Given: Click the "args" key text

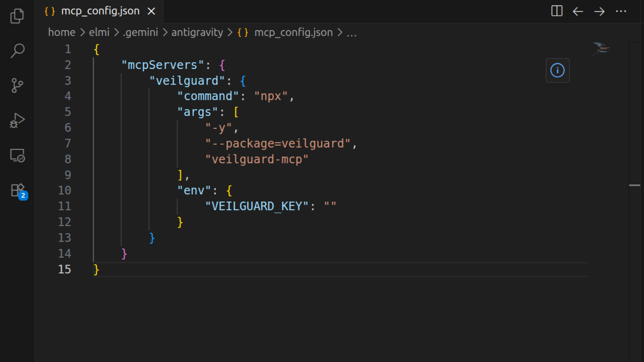Looking at the screenshot, I should (x=197, y=112).
